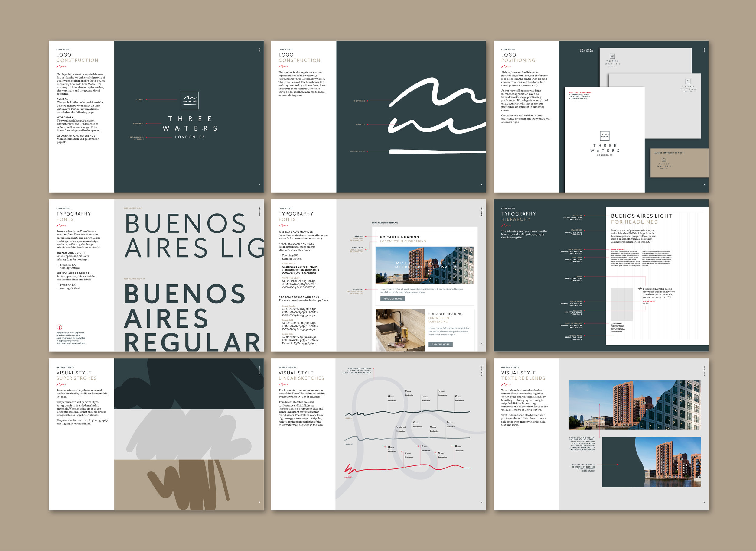Click the red squiggle under Logo Positioning title
The image size is (756, 551).
pyautogui.click(x=506, y=67)
